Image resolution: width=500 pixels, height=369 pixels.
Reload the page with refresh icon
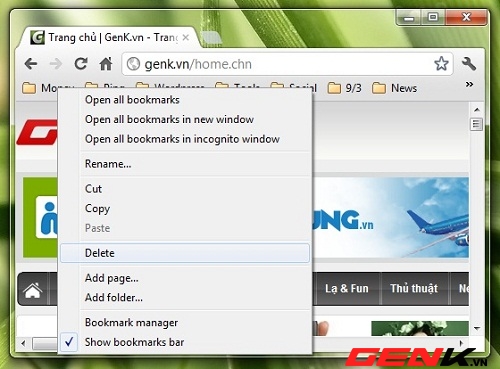(81, 63)
